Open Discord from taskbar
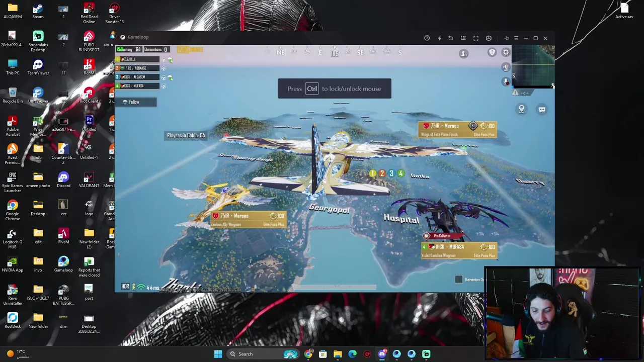Screen dimensions: 644x362 click(382, 354)
